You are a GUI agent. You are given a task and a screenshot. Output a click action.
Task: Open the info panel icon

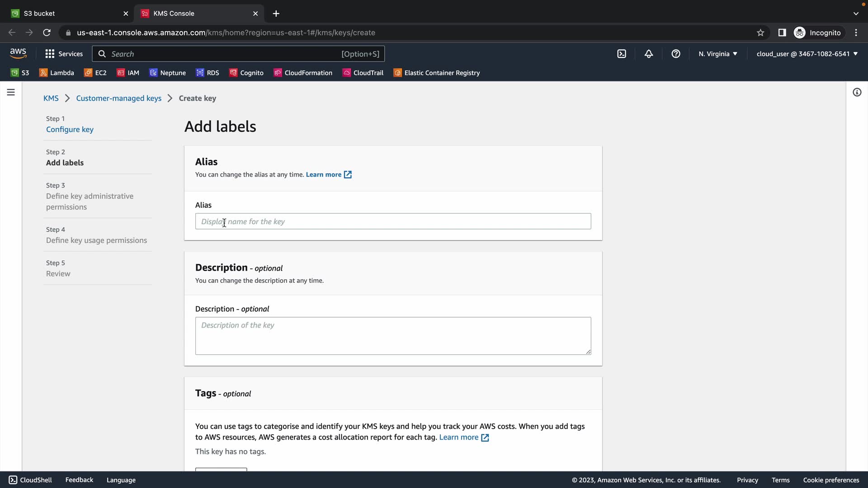pyautogui.click(x=857, y=92)
